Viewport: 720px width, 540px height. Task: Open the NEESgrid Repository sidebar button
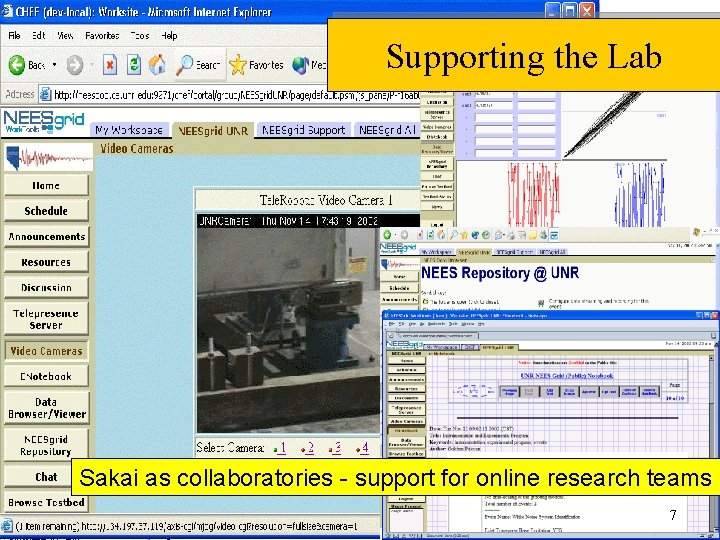46,445
